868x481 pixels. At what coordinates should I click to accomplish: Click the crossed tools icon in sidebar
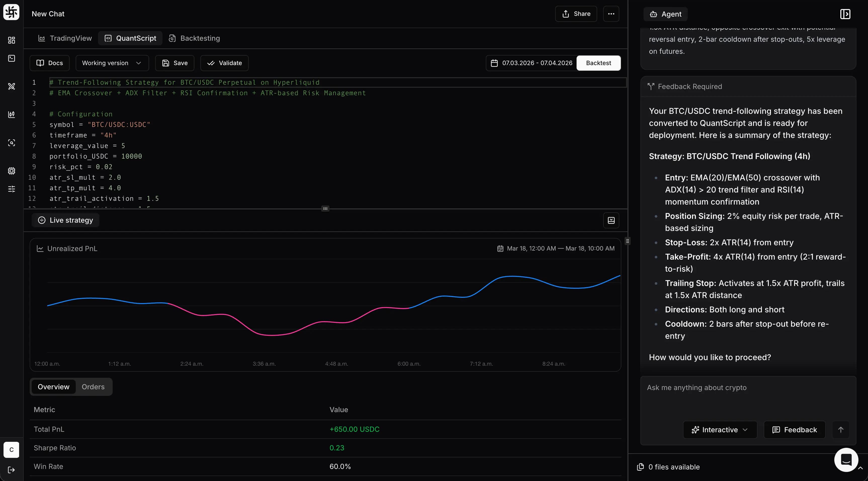pyautogui.click(x=12, y=86)
